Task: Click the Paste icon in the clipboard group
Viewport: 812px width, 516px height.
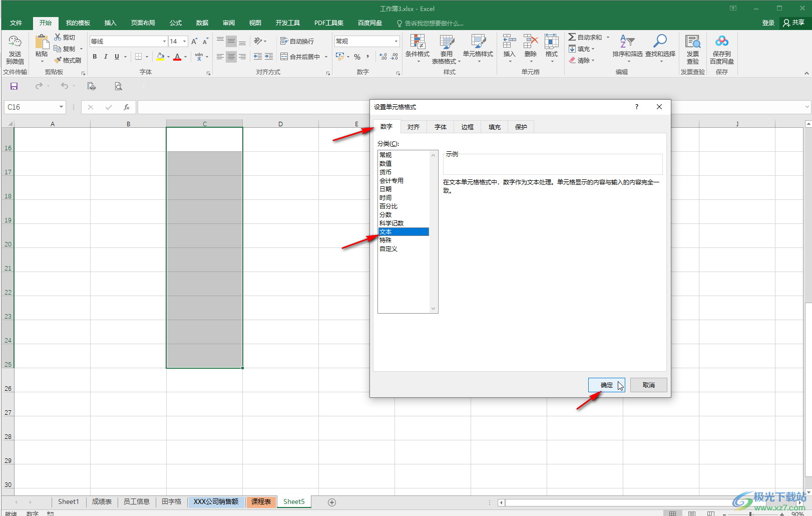Action: click(42, 43)
